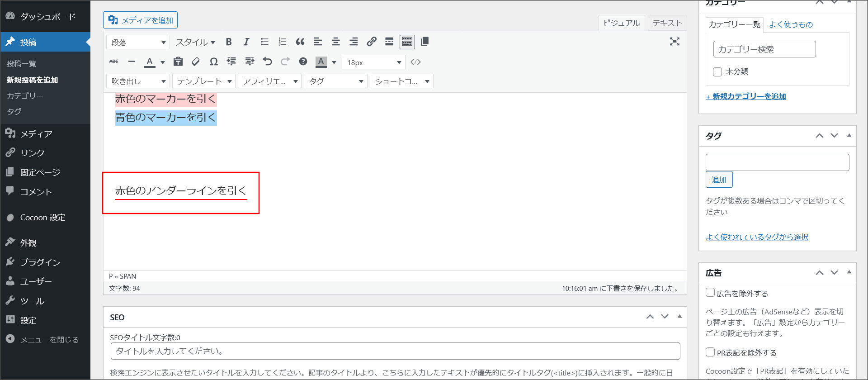The width and height of the screenshot is (868, 380).
Task: Check the 未分類 category checkbox
Action: [x=717, y=71]
